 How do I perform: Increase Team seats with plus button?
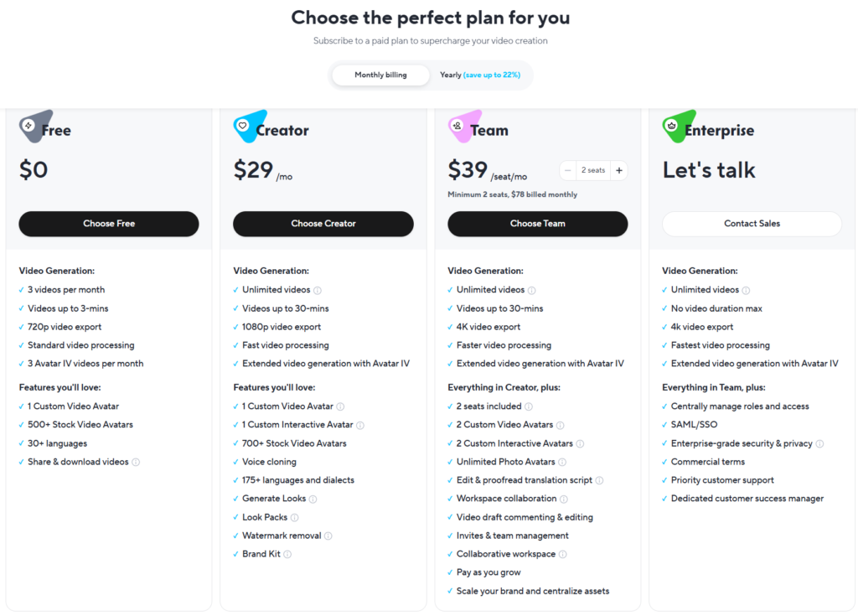(x=618, y=170)
